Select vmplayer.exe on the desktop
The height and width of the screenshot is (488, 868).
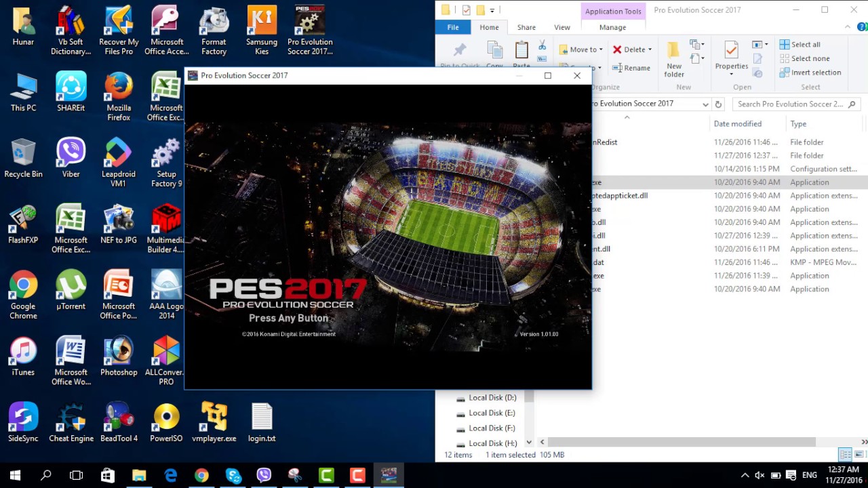(214, 422)
